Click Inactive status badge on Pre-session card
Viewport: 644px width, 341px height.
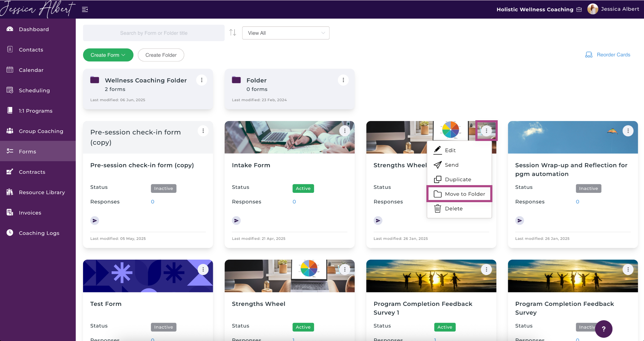coord(164,188)
